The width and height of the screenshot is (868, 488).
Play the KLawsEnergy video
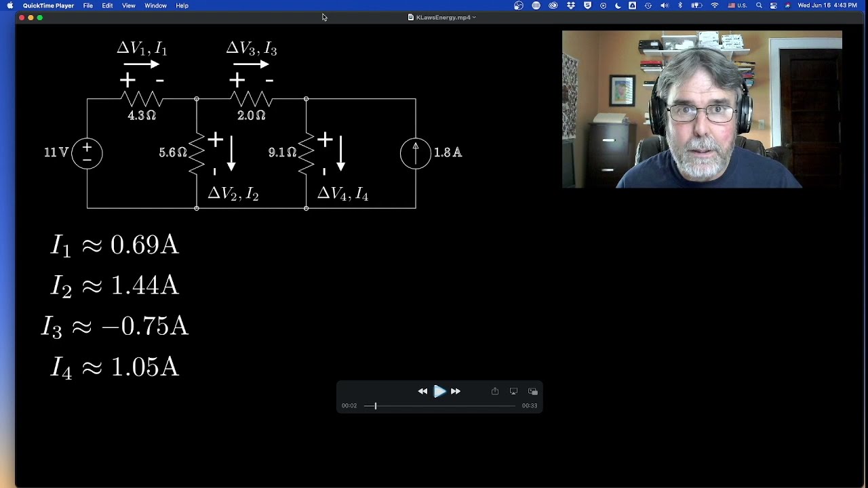click(x=439, y=391)
